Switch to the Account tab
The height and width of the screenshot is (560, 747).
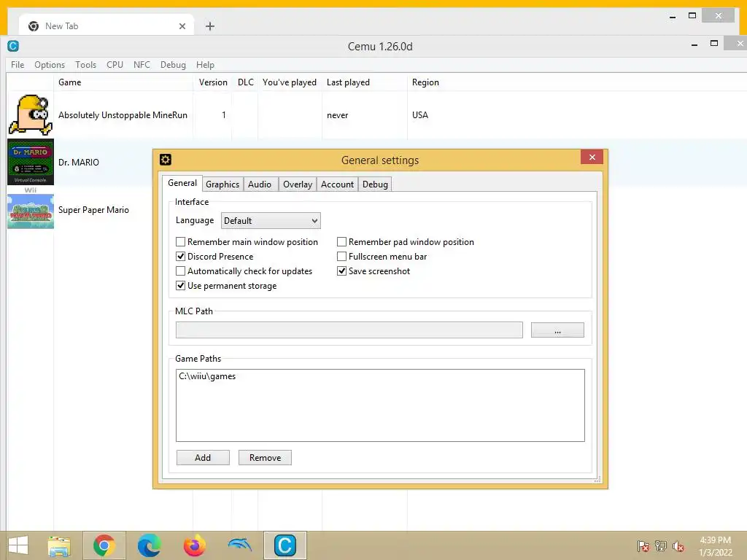[337, 184]
